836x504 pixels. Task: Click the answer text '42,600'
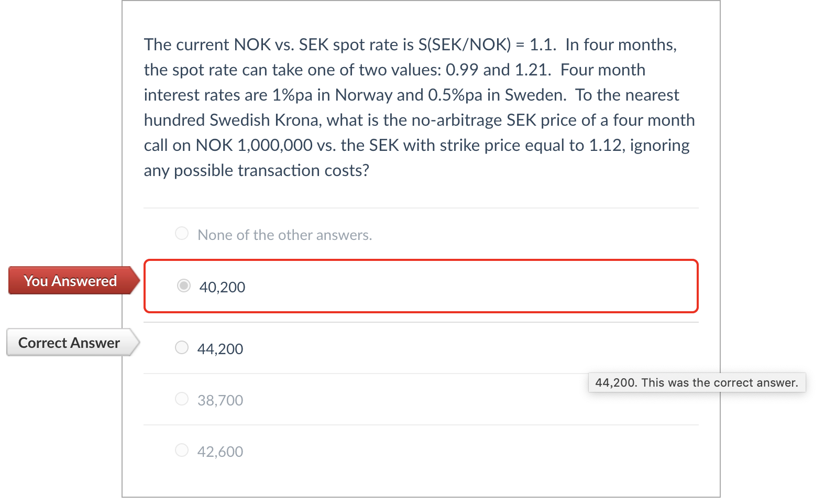tap(220, 451)
